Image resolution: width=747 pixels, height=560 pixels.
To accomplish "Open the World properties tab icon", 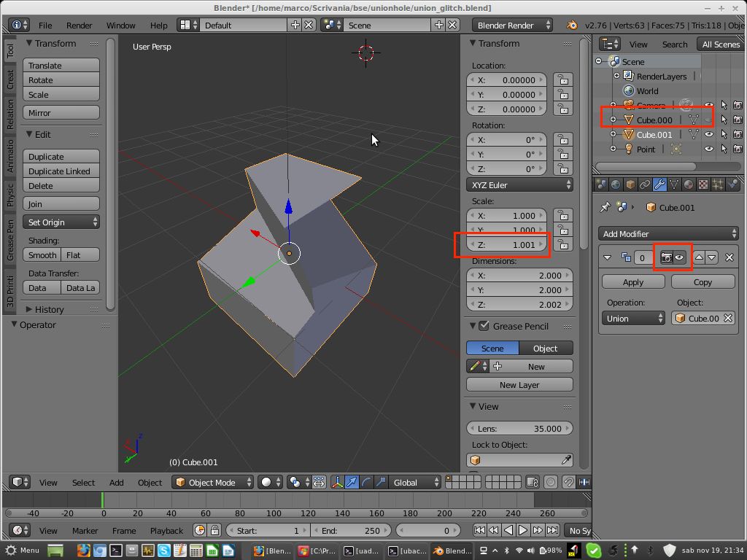I will 616,184.
